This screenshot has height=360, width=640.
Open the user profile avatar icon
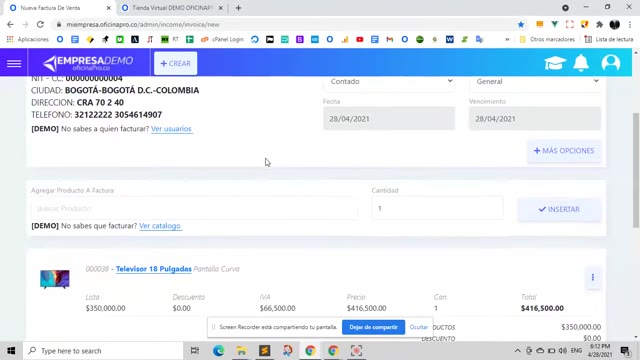pyautogui.click(x=611, y=63)
